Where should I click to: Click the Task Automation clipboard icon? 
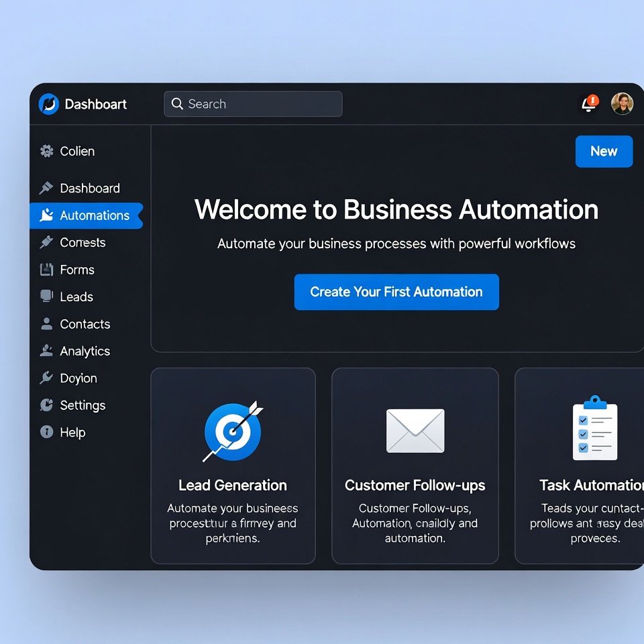point(596,428)
